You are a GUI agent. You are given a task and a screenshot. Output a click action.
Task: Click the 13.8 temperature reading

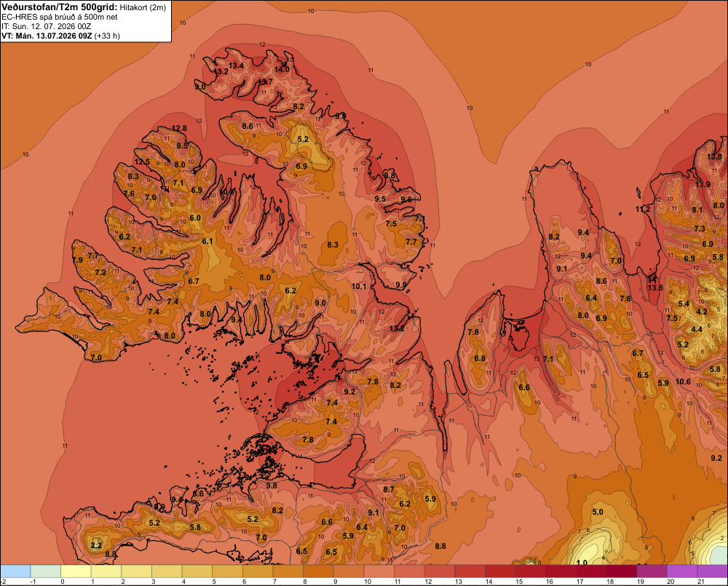pyautogui.click(x=714, y=157)
